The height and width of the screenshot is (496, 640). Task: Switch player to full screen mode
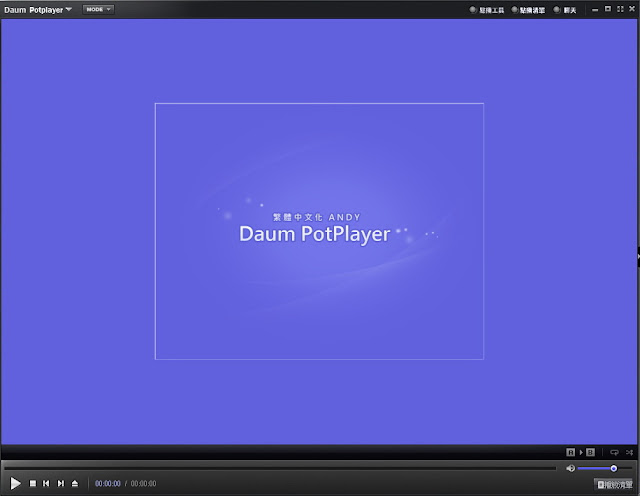point(620,9)
